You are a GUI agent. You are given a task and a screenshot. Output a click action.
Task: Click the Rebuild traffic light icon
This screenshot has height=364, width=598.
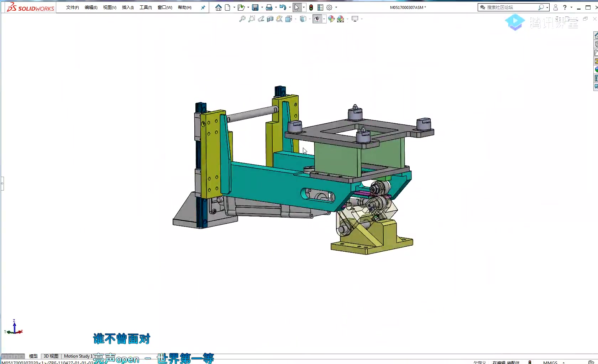coord(311,7)
